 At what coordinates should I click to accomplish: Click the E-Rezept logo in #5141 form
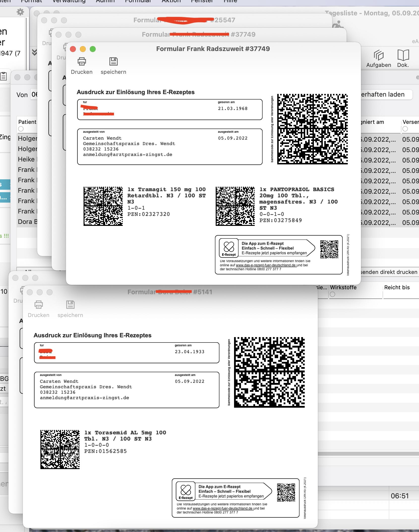tap(186, 491)
